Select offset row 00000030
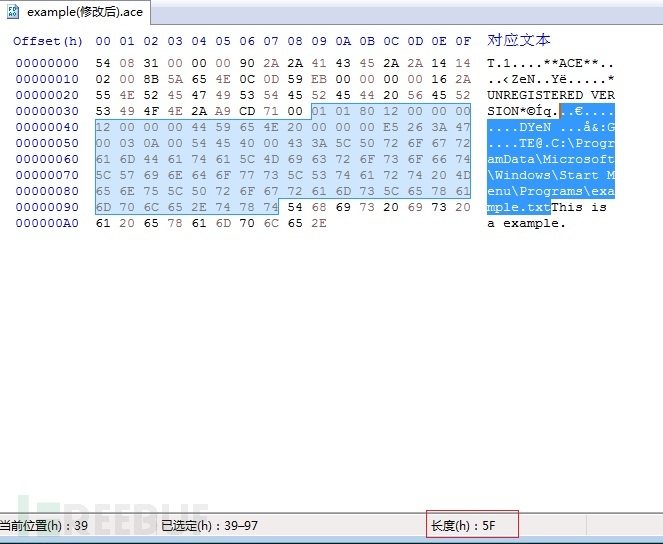Screen dimensions: 663x544 tap(47, 111)
